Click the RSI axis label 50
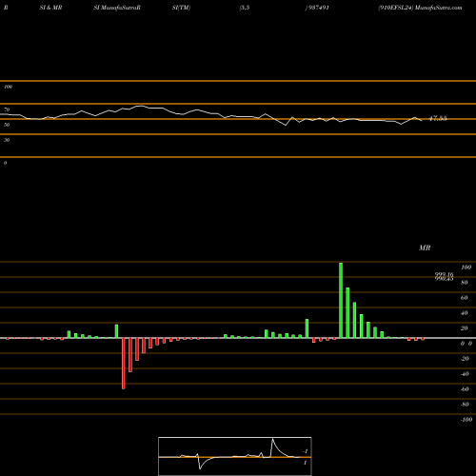The image size is (476, 476). [x=7, y=125]
